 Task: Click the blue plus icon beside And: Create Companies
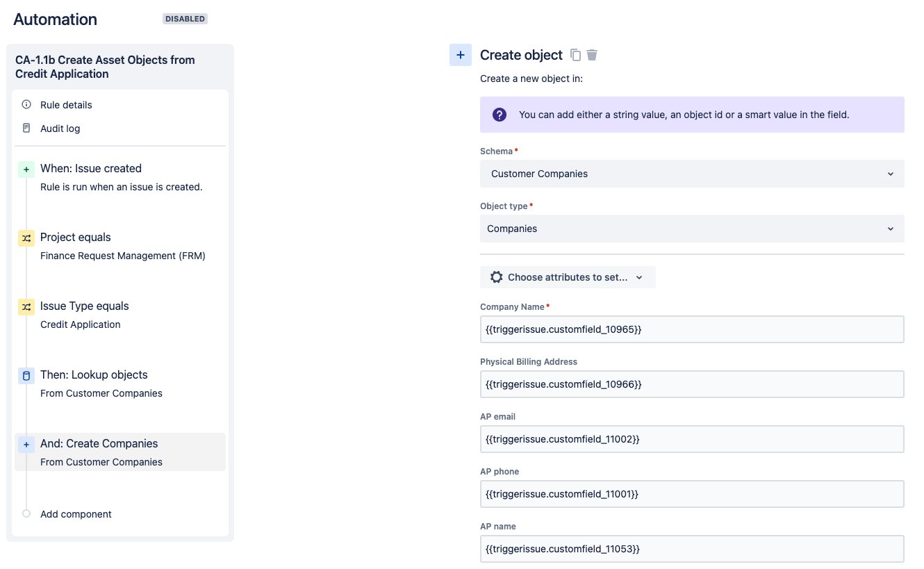pyautogui.click(x=26, y=444)
